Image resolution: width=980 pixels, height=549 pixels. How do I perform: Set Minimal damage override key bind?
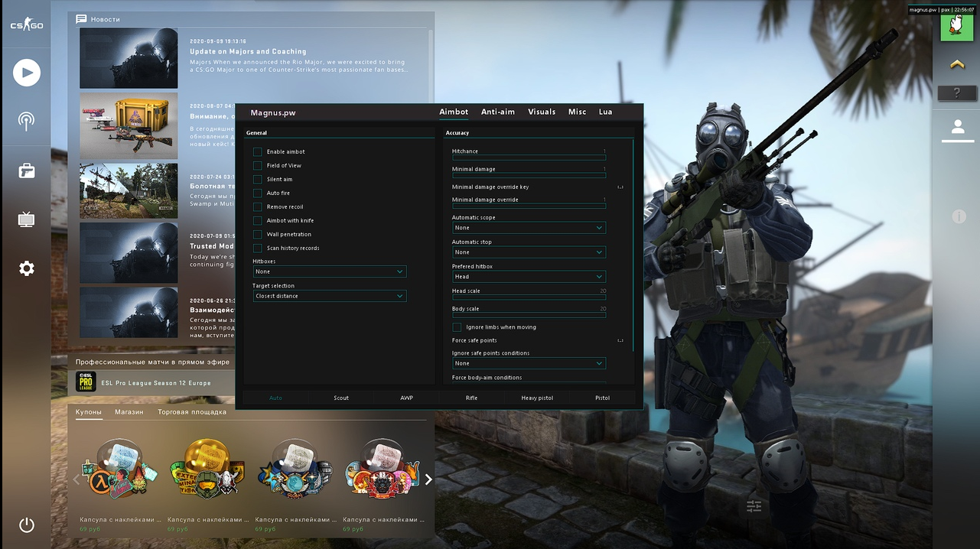tap(620, 187)
